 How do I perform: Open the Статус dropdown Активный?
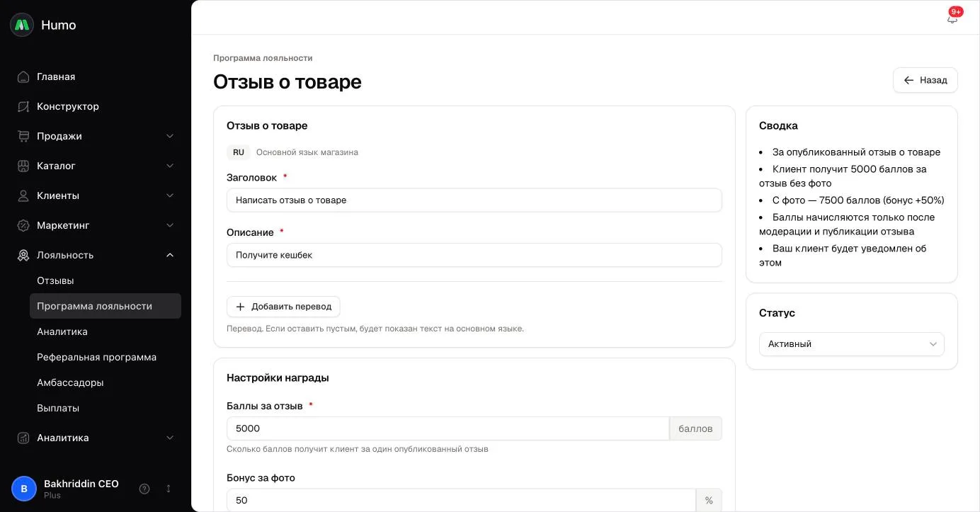coord(852,344)
